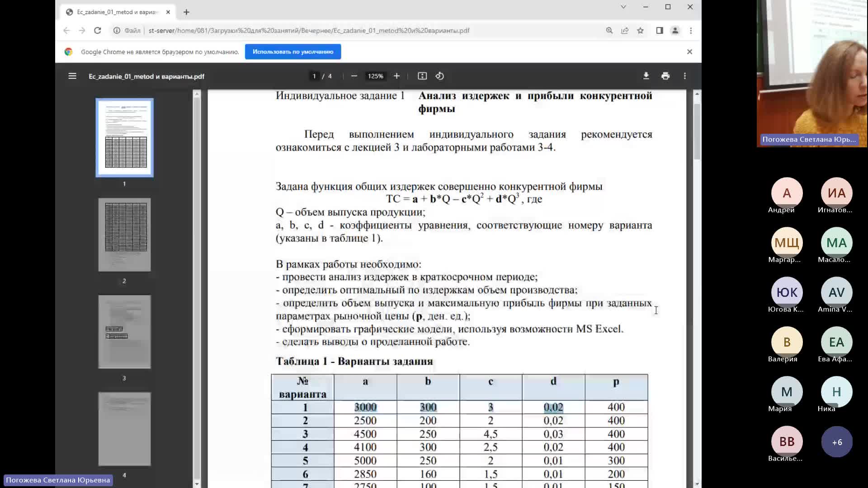
Task: Open a new browser tab
Action: pos(186,12)
